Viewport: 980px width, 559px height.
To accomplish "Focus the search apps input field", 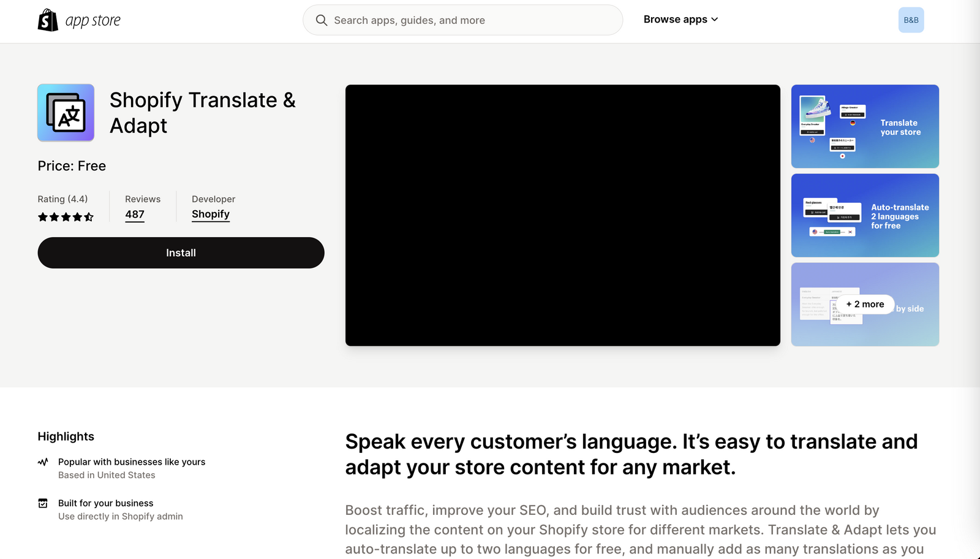I will click(472, 20).
